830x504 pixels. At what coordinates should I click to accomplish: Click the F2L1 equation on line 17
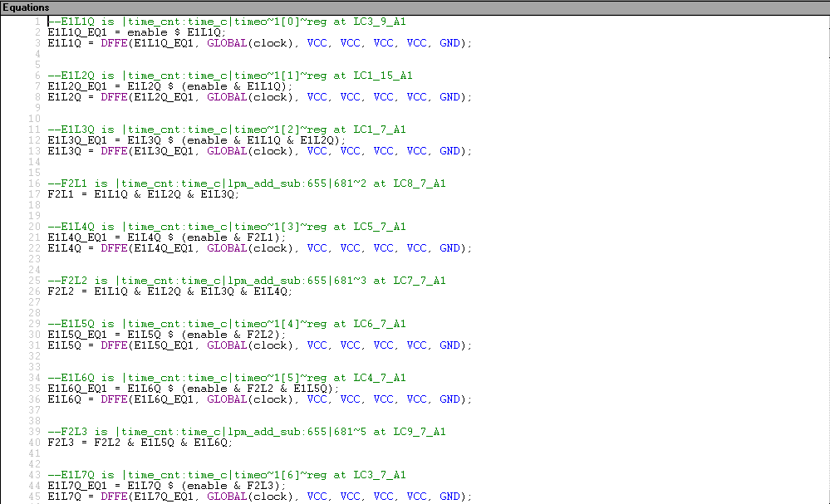pyautogui.click(x=143, y=193)
